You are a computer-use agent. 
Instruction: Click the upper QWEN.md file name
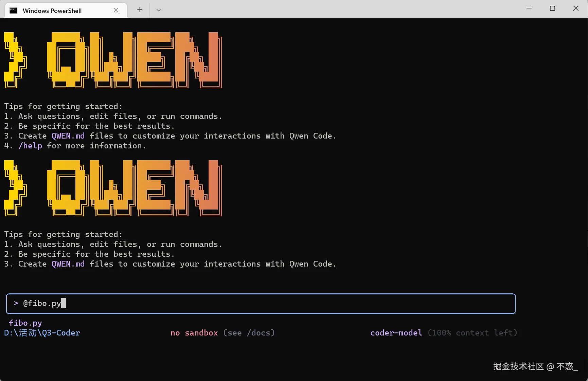tap(68, 136)
